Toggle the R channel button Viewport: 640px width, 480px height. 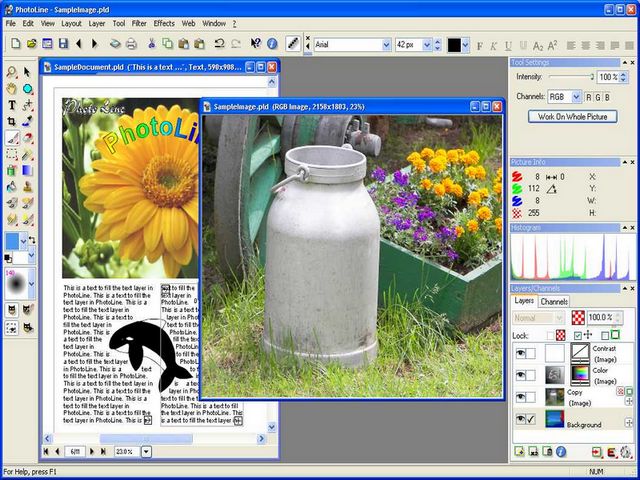[x=589, y=97]
